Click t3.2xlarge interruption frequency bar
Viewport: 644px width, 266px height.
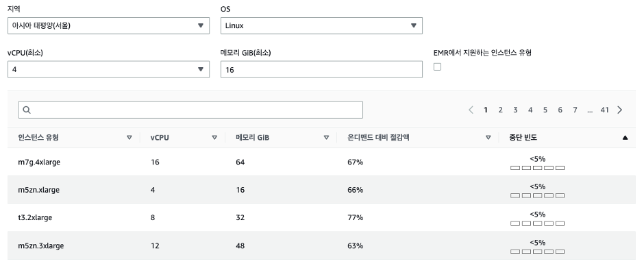click(537, 223)
